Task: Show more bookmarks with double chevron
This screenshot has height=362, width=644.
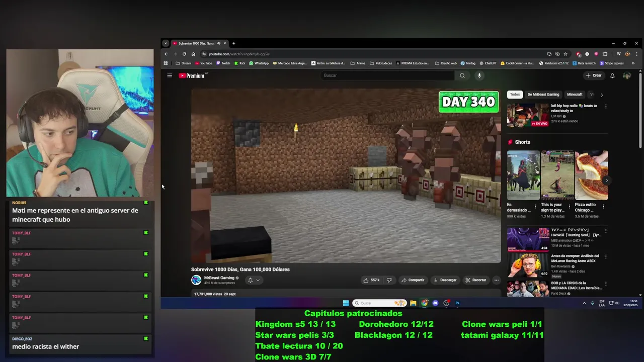Action: [x=633, y=63]
